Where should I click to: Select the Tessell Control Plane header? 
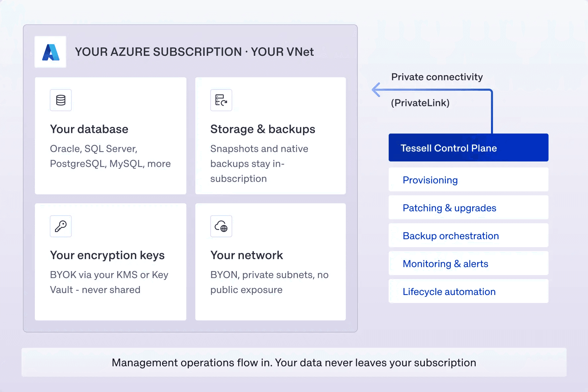468,147
